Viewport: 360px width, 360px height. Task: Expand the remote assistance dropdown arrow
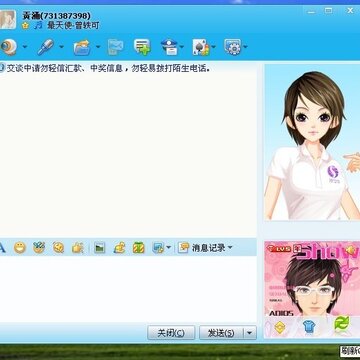coord(182,47)
